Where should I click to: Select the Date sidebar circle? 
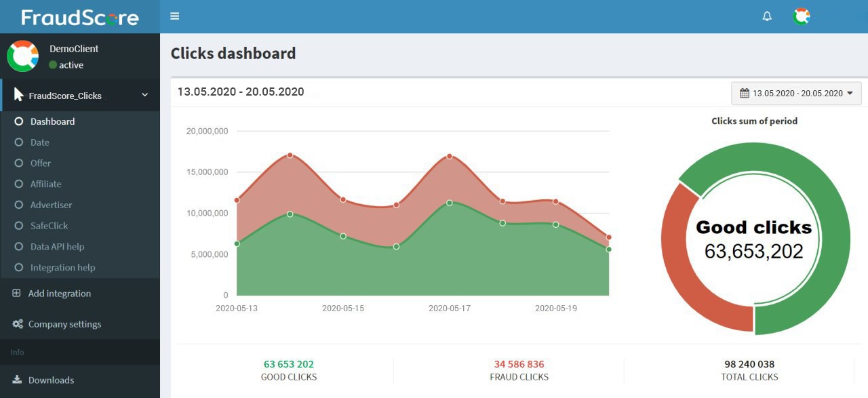tap(19, 142)
